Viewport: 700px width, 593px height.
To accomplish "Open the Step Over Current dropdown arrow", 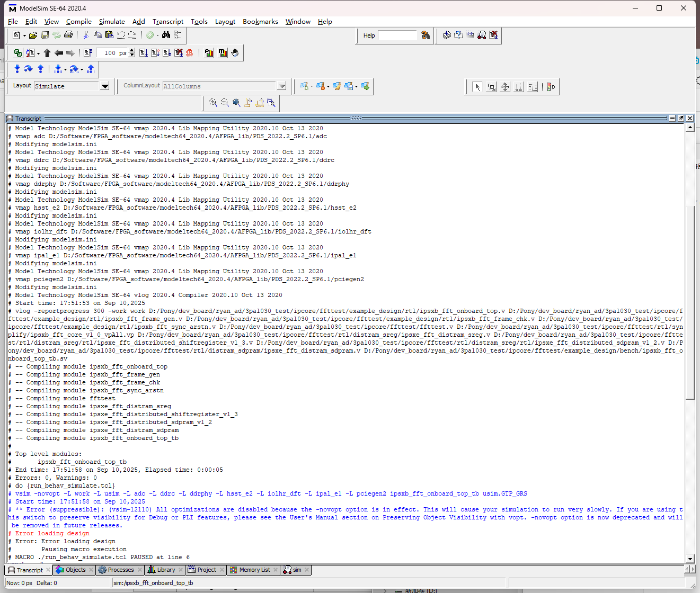I will click(x=82, y=69).
